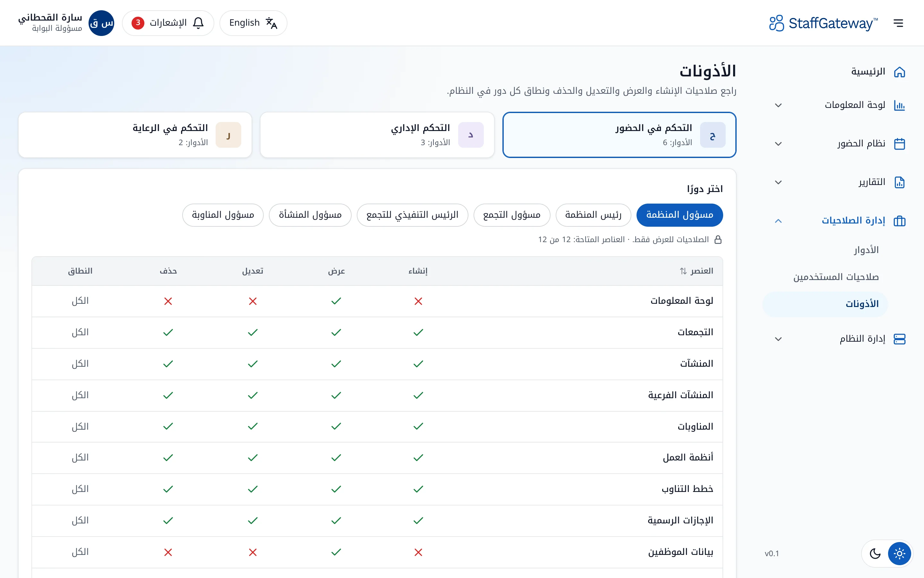
Task: Open the hamburger menu icon
Action: click(x=898, y=23)
